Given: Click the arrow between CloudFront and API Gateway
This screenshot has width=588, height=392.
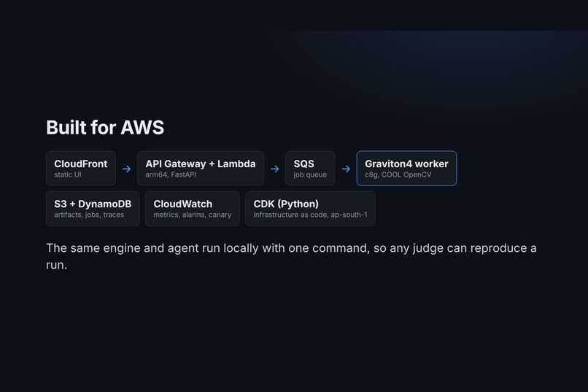Looking at the screenshot, I should click(126, 169).
